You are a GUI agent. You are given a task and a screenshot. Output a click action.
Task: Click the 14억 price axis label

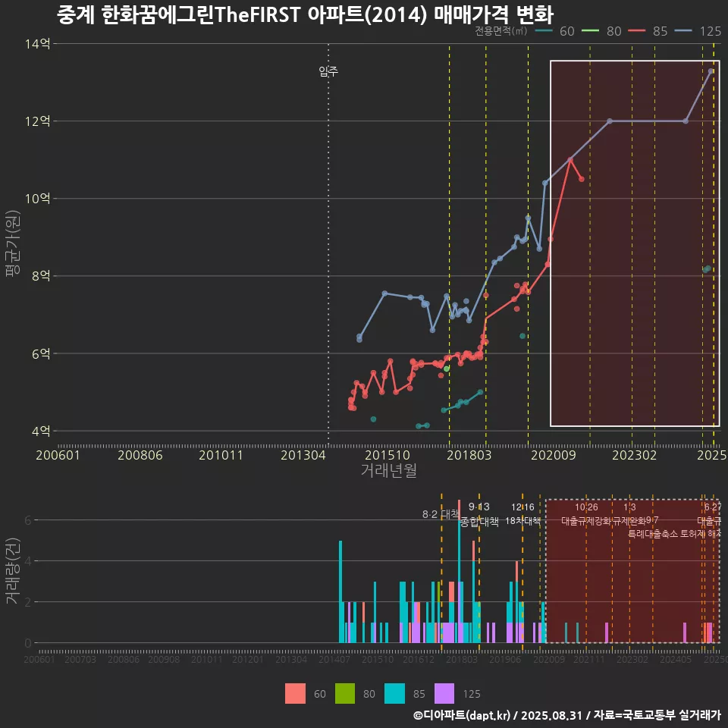click(x=38, y=44)
